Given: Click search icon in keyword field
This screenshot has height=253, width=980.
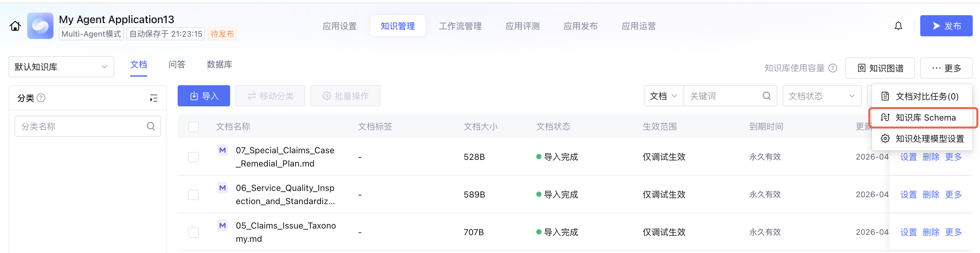Looking at the screenshot, I should [767, 96].
